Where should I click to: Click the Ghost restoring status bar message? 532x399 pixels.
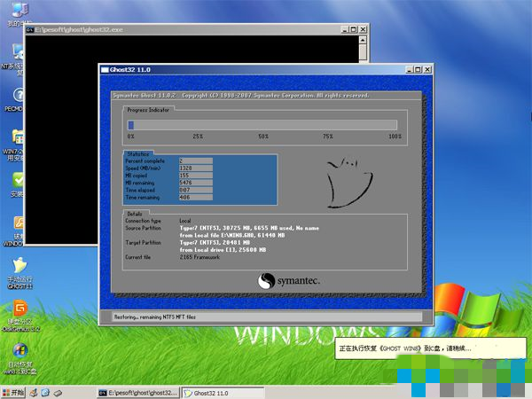266,317
